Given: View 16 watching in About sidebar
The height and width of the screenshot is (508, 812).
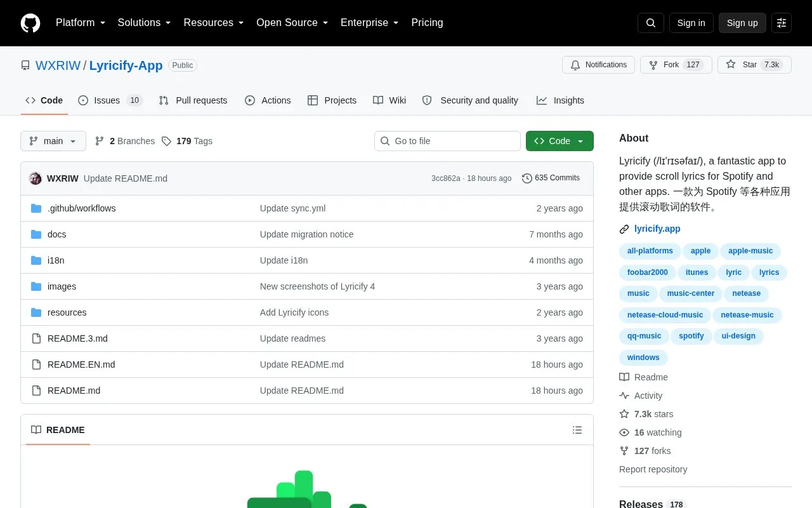Looking at the screenshot, I should point(650,432).
